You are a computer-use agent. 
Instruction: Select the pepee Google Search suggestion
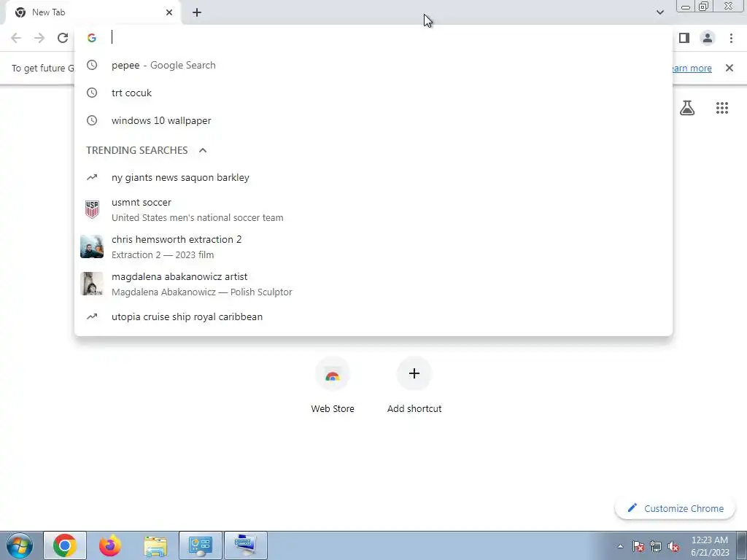tap(373, 65)
